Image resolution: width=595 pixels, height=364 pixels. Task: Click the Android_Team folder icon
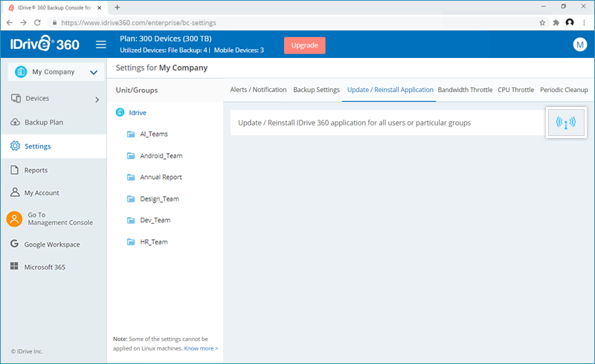coord(131,155)
